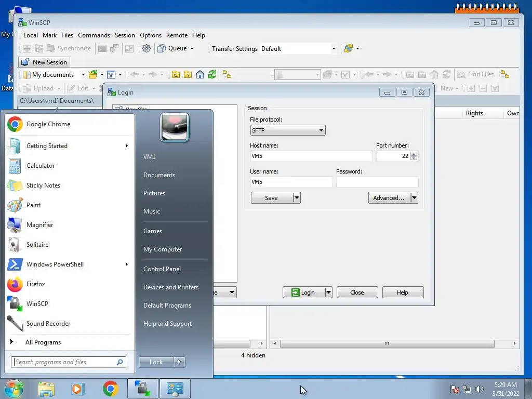The width and height of the screenshot is (532, 399).
Task: Click the local filter icon
Action: coord(111,75)
